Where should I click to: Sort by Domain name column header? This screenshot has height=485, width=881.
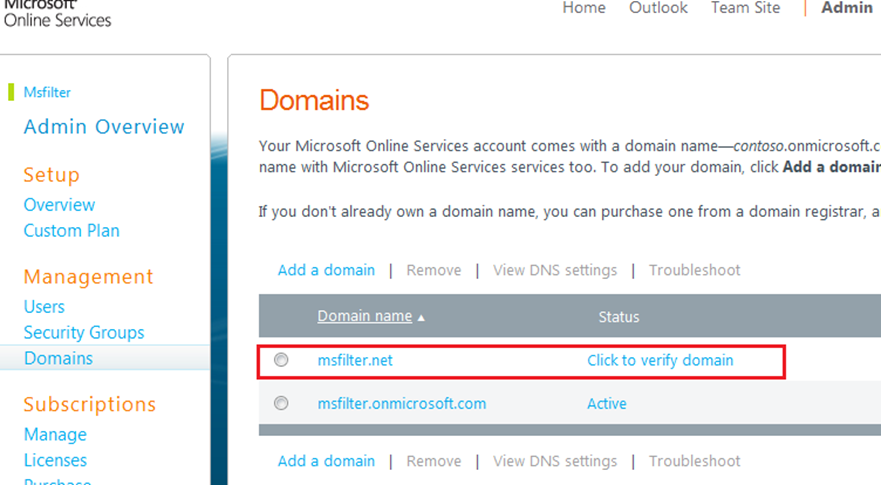365,316
